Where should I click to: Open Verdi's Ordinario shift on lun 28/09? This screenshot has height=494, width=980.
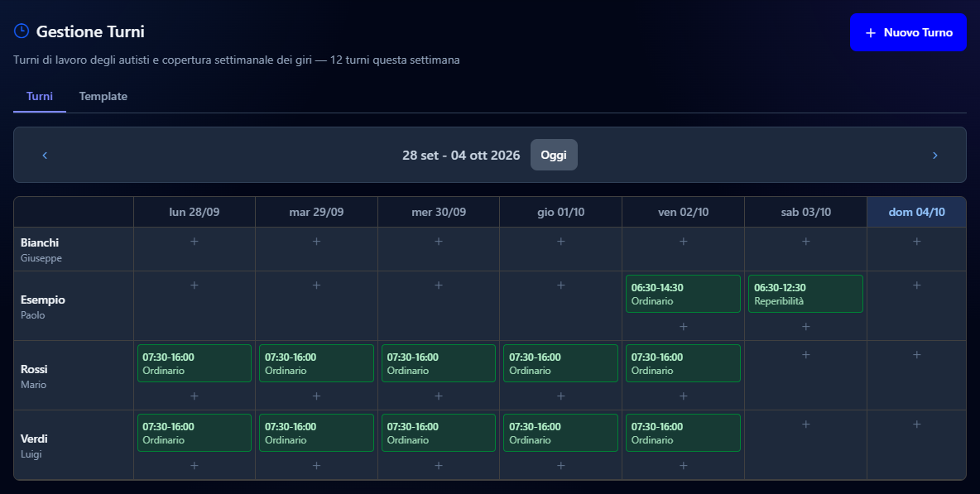coord(195,432)
